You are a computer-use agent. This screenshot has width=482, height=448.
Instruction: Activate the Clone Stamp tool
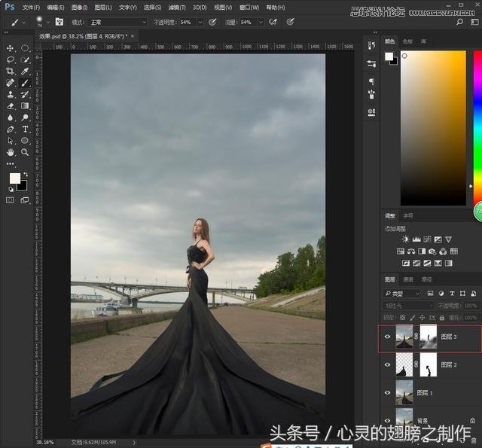click(x=11, y=94)
